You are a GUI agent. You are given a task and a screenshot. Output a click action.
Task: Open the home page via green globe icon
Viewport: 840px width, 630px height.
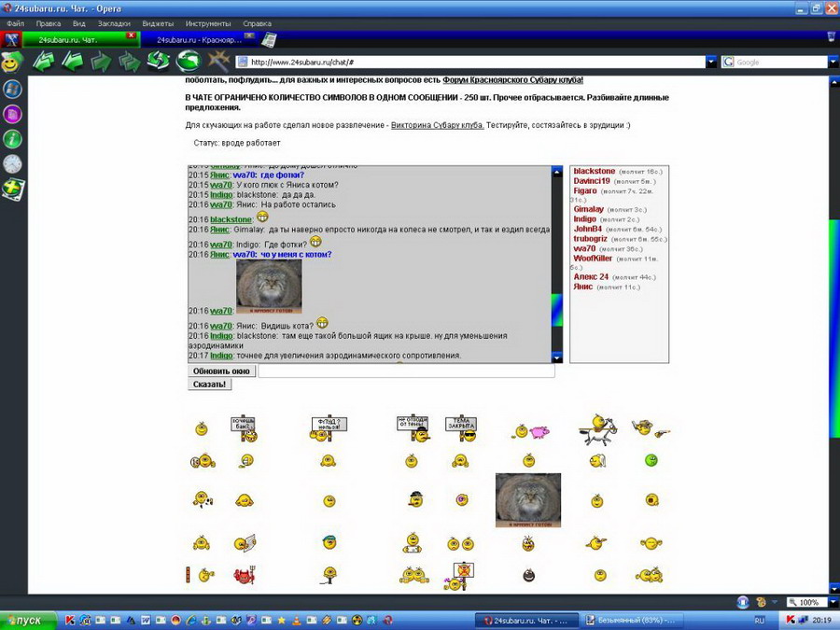pos(188,61)
